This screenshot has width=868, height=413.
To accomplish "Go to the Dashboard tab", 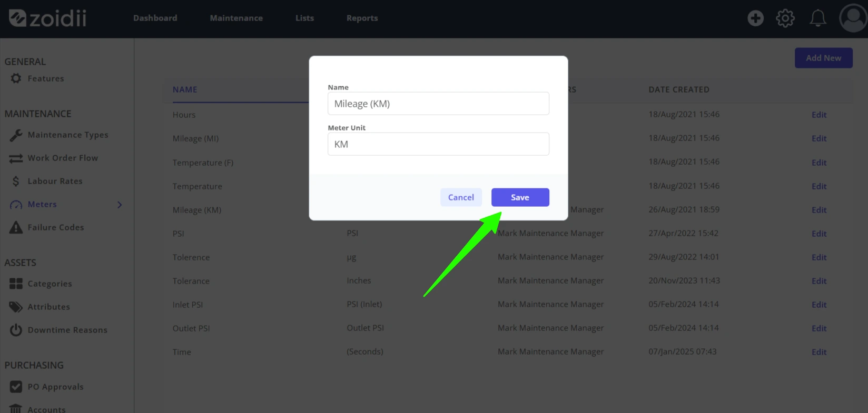I will [155, 18].
